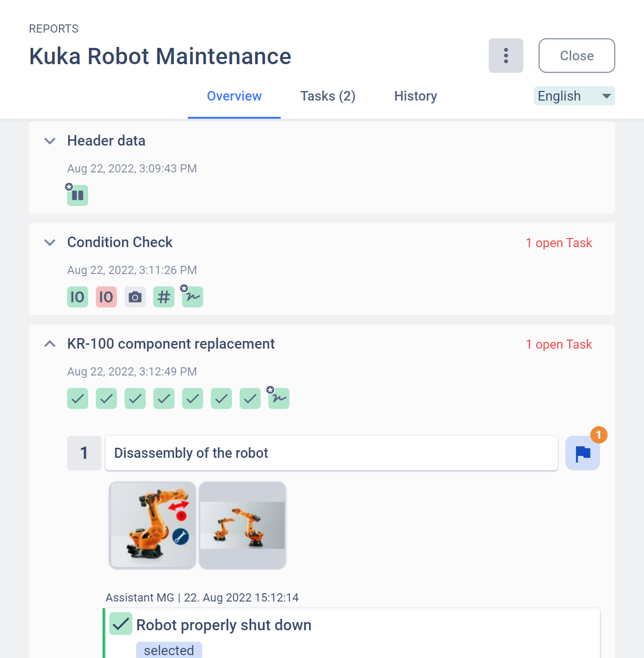Click the green IO status icon

coord(78,297)
